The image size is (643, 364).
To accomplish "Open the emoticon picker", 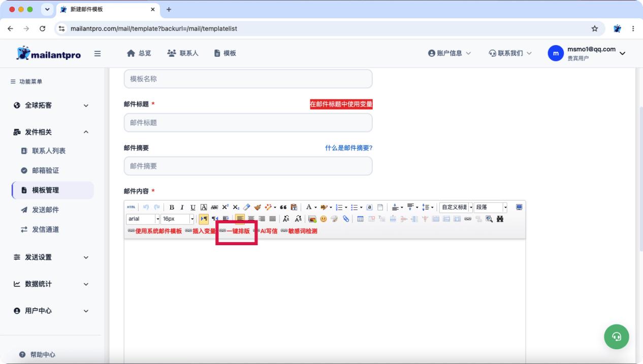I will (x=324, y=219).
